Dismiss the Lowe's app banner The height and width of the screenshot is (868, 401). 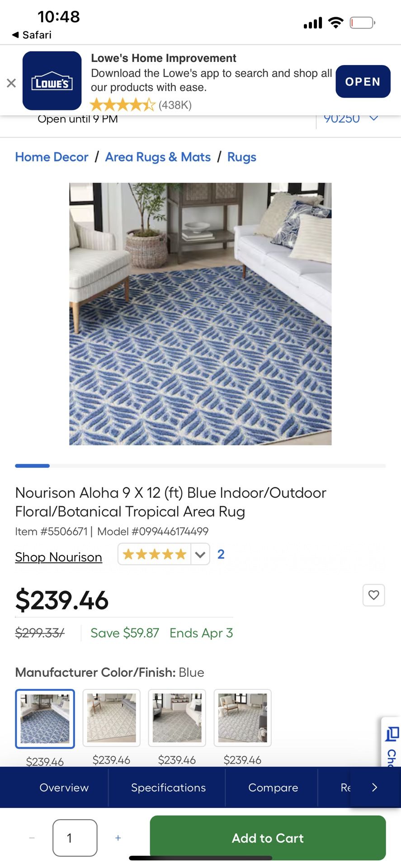click(11, 83)
